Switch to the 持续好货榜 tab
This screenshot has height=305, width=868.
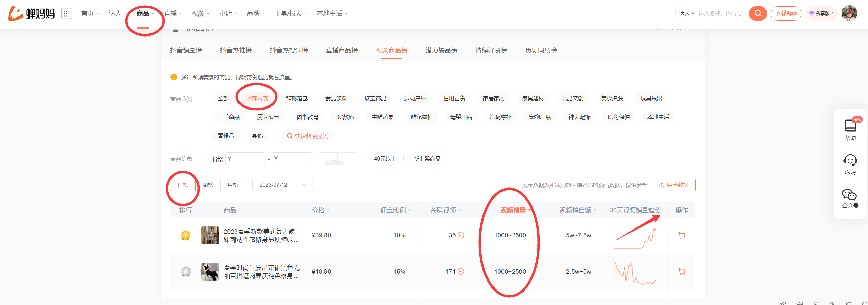tap(491, 50)
